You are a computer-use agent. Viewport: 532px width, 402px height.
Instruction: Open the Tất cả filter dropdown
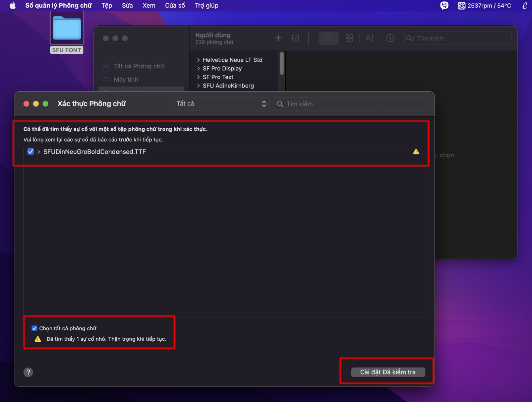(x=221, y=104)
